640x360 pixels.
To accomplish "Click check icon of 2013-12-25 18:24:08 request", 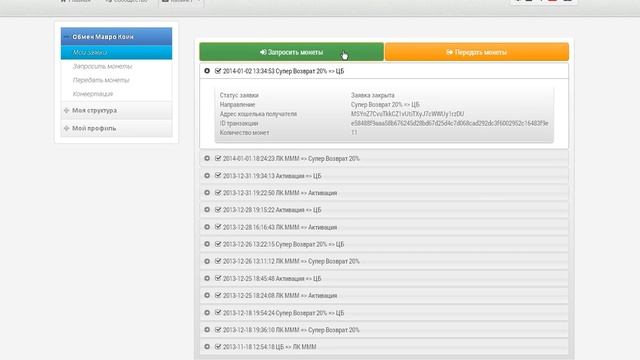I will (x=218, y=296).
